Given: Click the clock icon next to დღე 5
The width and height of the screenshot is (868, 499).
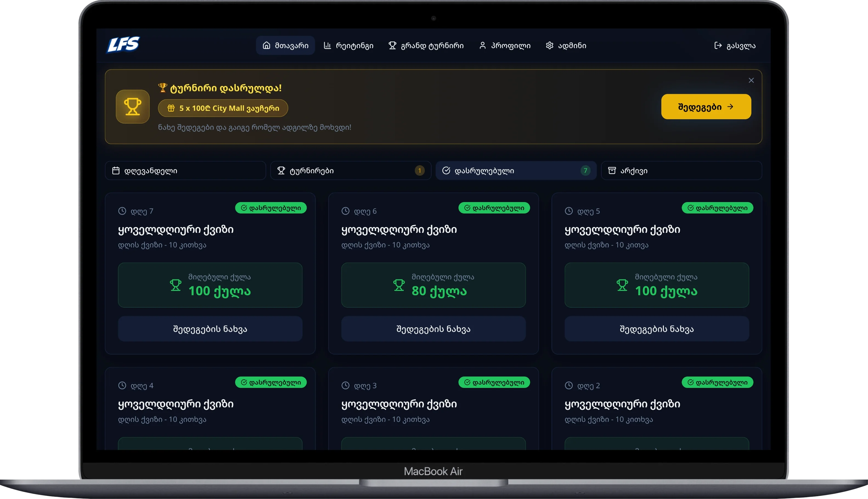Looking at the screenshot, I should tap(569, 211).
